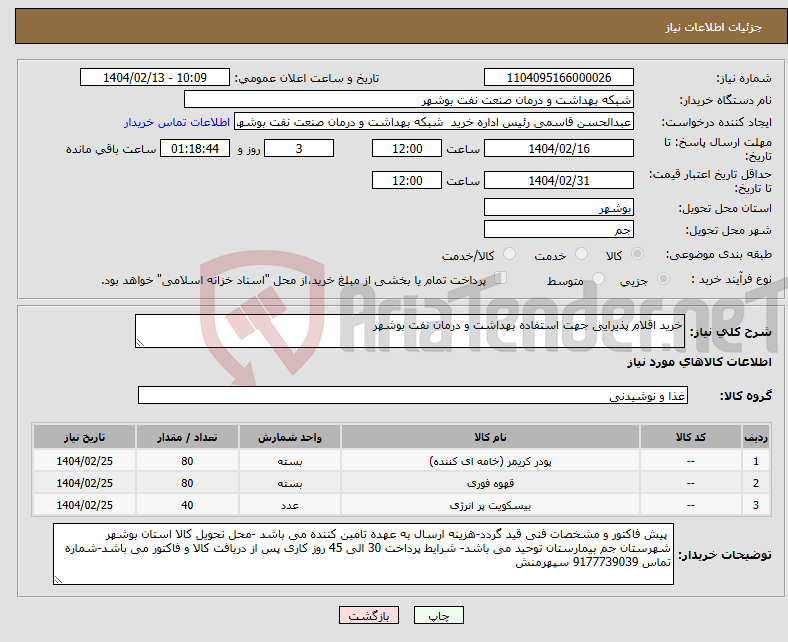Click the تاریخ نیاز column header
The width and height of the screenshot is (788, 642).
[x=84, y=437]
